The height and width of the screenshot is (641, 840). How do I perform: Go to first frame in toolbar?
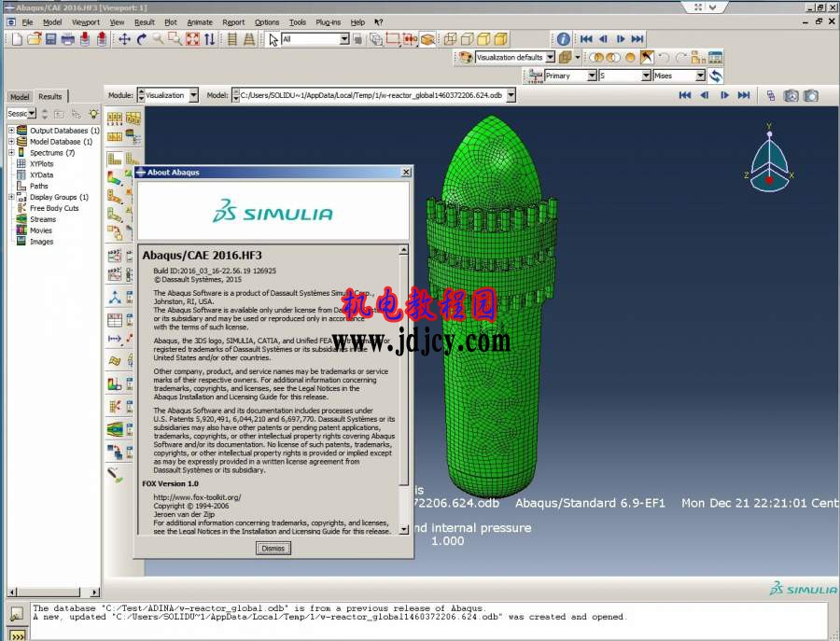[x=586, y=39]
